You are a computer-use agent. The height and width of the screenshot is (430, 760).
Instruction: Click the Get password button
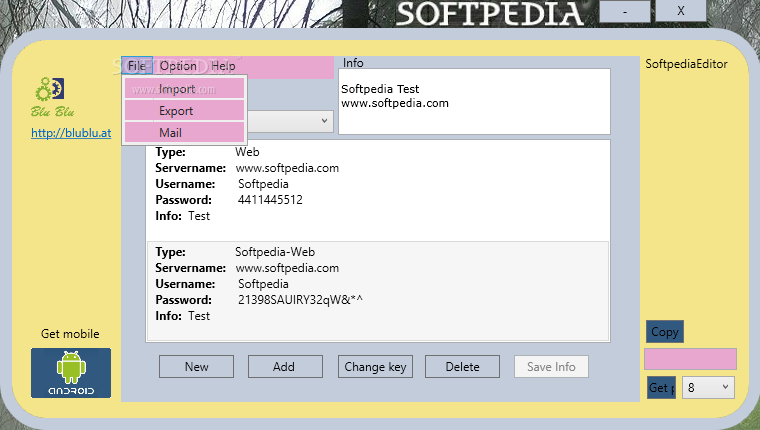click(661, 388)
